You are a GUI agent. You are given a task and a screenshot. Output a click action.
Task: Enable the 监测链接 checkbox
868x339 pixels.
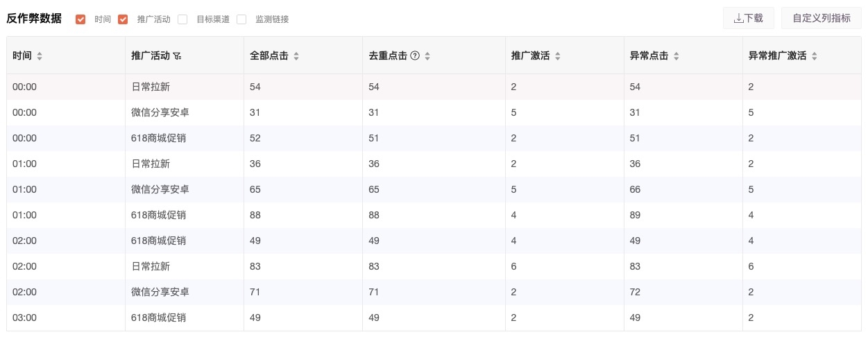point(241,19)
